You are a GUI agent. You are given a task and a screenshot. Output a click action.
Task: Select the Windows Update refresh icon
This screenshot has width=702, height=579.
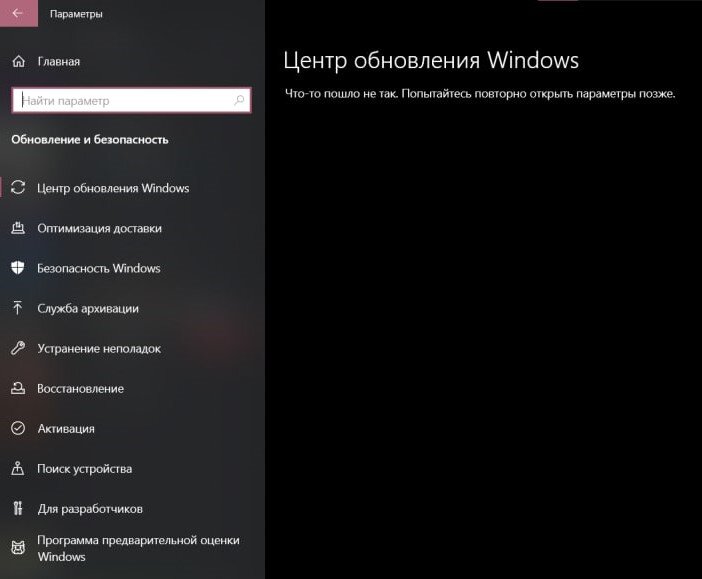18,188
